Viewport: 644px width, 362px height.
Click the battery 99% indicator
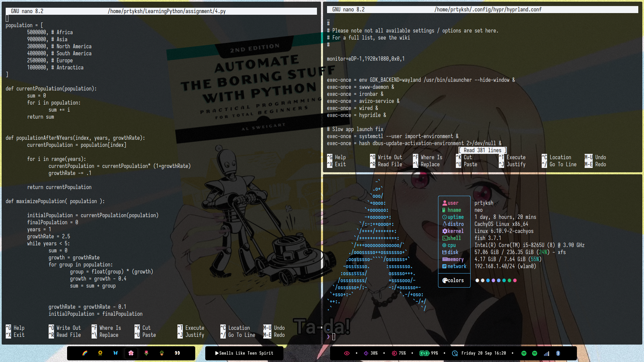pos(429,353)
